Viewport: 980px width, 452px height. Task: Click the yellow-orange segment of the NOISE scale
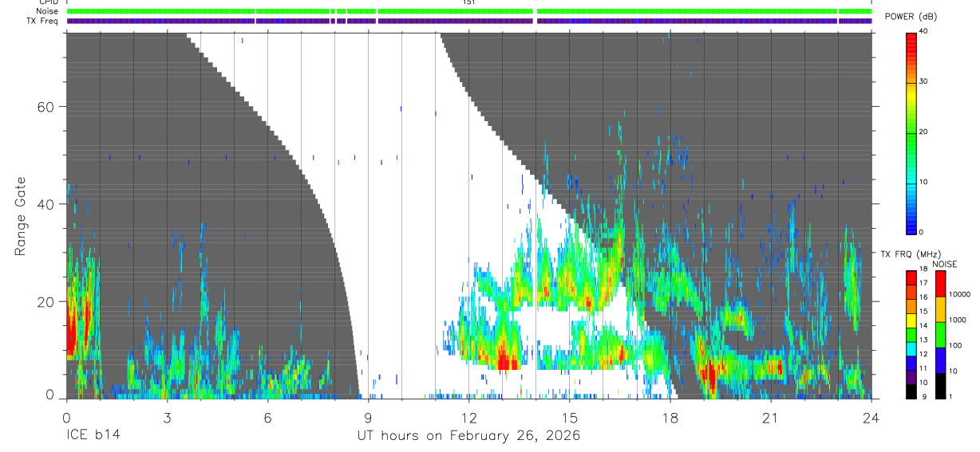[940, 309]
